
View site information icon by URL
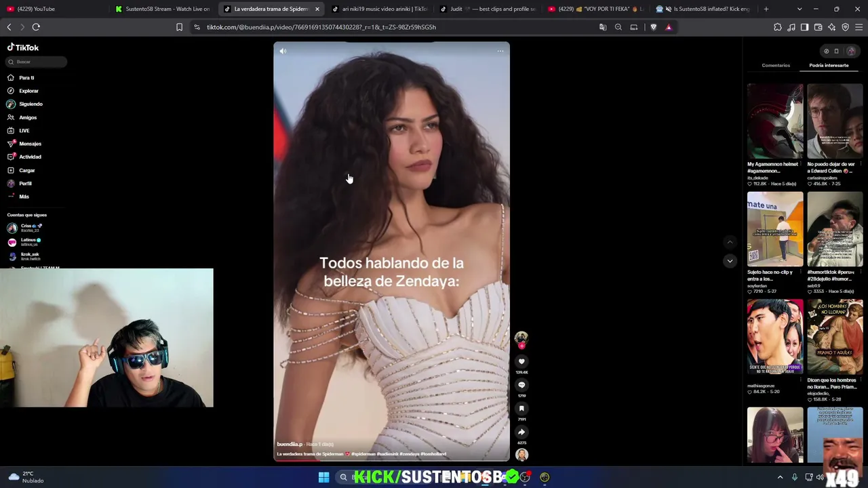click(197, 27)
